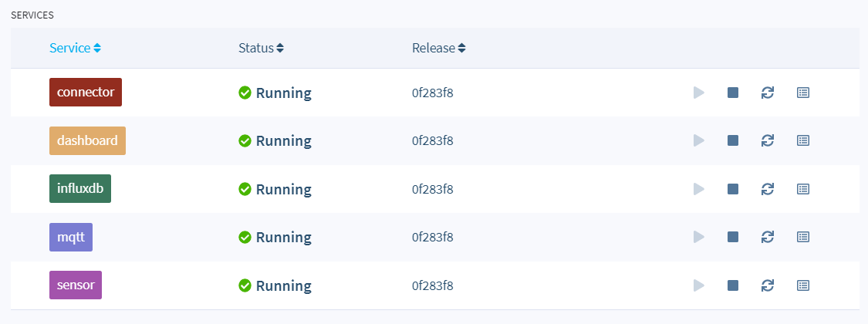
Task: Start the dashboard service
Action: [698, 140]
